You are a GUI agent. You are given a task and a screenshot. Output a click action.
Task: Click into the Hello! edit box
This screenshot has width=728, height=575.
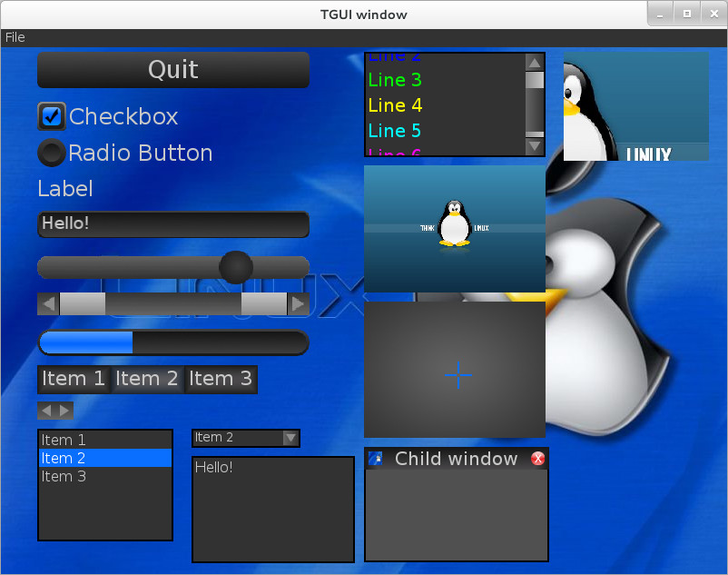[x=173, y=224]
